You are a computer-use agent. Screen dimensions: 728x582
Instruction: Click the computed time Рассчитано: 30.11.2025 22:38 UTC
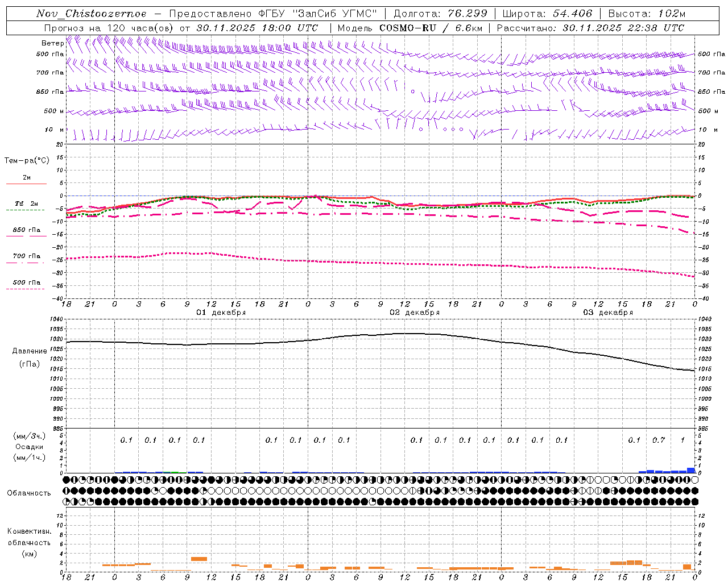pyautogui.click(x=590, y=28)
